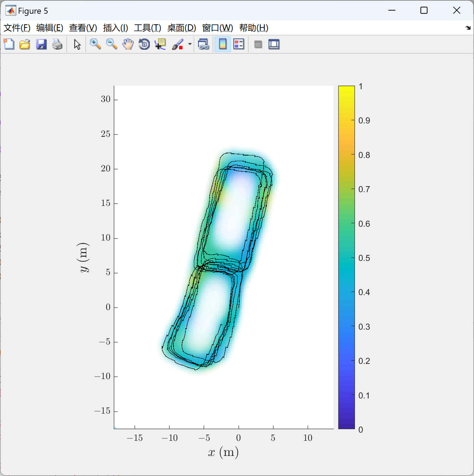Activate the Zoom Out tool
474x476 pixels.
coord(112,44)
